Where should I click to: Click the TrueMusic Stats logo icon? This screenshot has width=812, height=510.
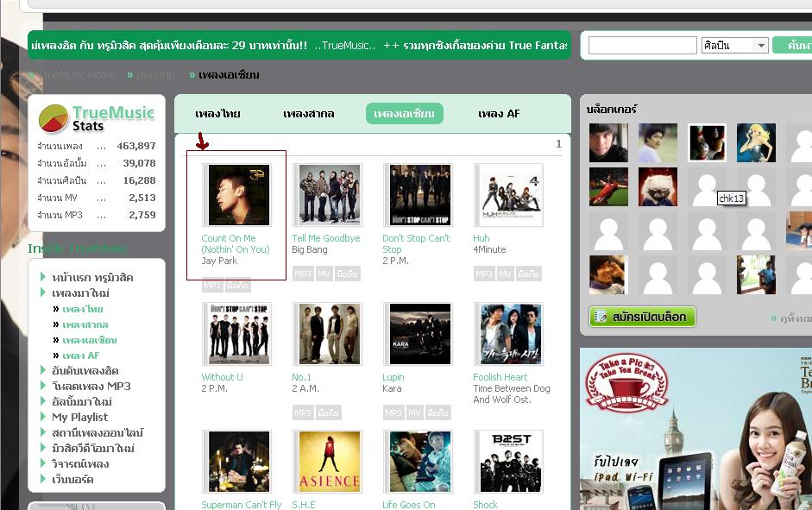[54, 118]
